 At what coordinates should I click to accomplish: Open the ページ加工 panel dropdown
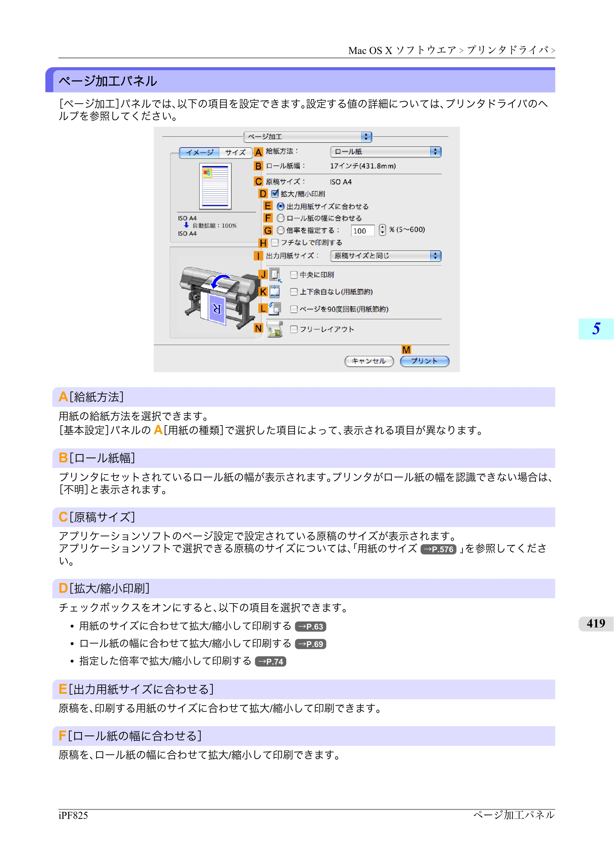coord(308,137)
